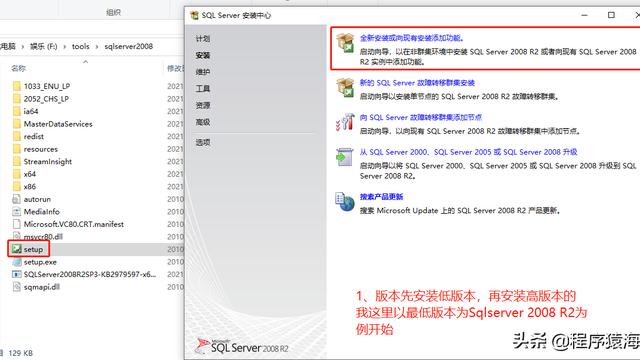The height and width of the screenshot is (360, 640).
Task: Click the ia64 folder icon
Action: pyautogui.click(x=16, y=111)
